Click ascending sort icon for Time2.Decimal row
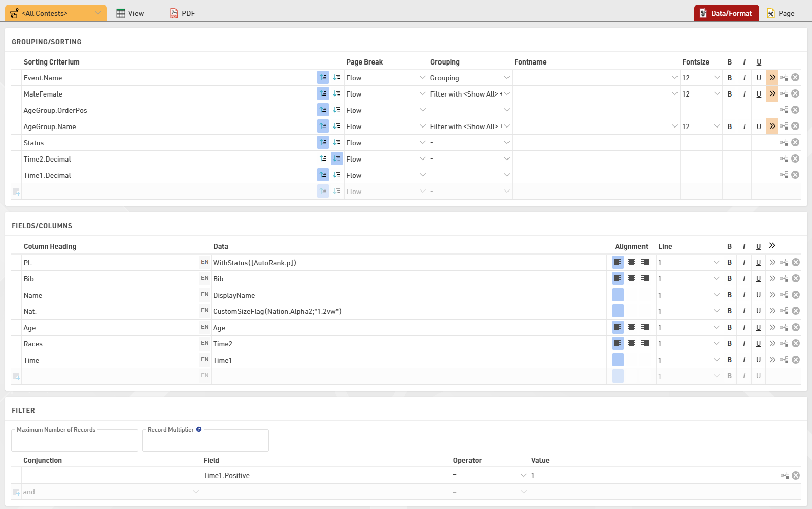The image size is (812, 509). [323, 159]
